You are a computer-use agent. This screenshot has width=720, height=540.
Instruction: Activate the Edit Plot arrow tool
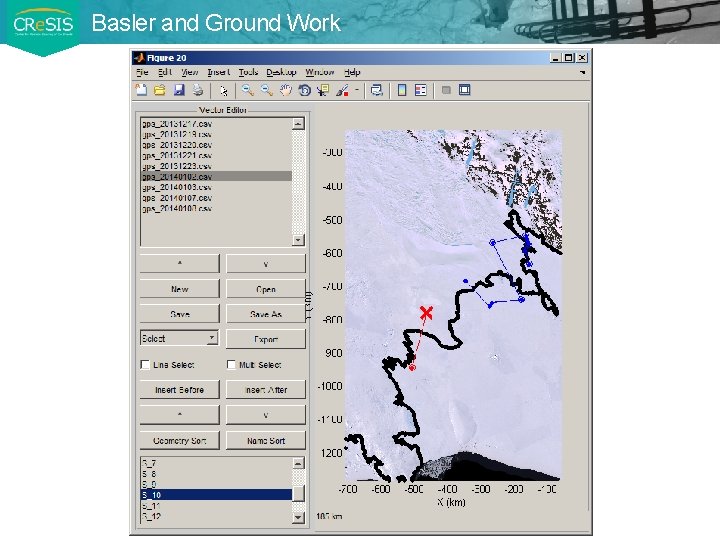(x=224, y=90)
